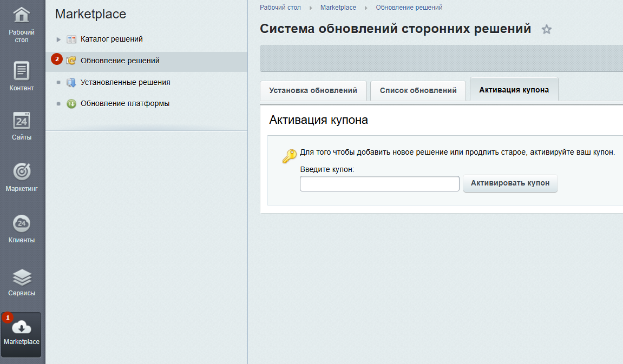This screenshot has width=623, height=364.
Task: Open the Список обновлений tab
Action: [x=417, y=90]
